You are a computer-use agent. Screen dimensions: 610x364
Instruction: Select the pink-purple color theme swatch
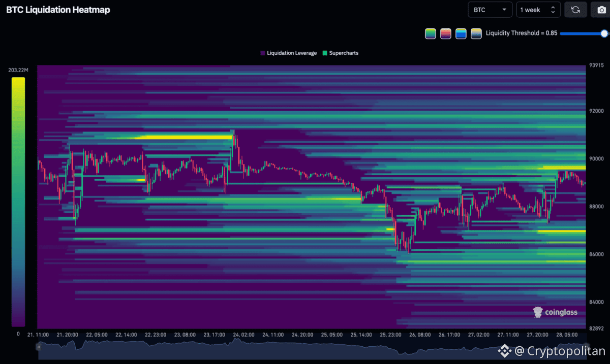(x=446, y=34)
